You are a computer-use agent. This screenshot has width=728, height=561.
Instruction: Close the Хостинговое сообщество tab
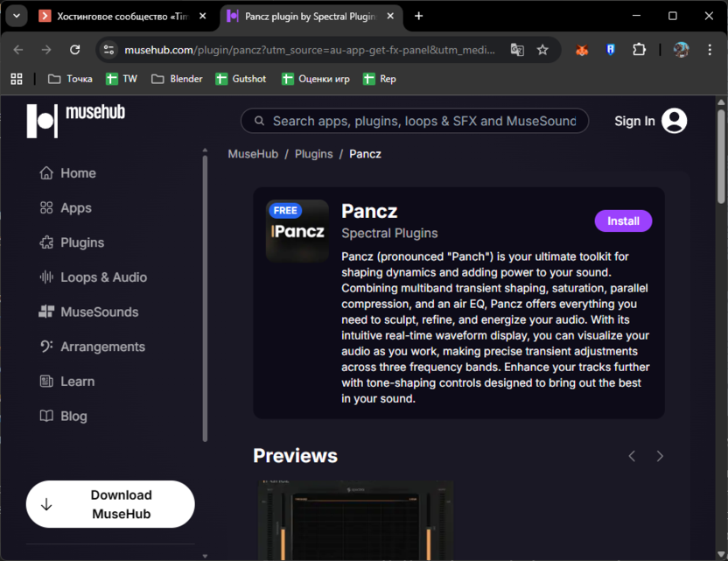click(x=203, y=17)
